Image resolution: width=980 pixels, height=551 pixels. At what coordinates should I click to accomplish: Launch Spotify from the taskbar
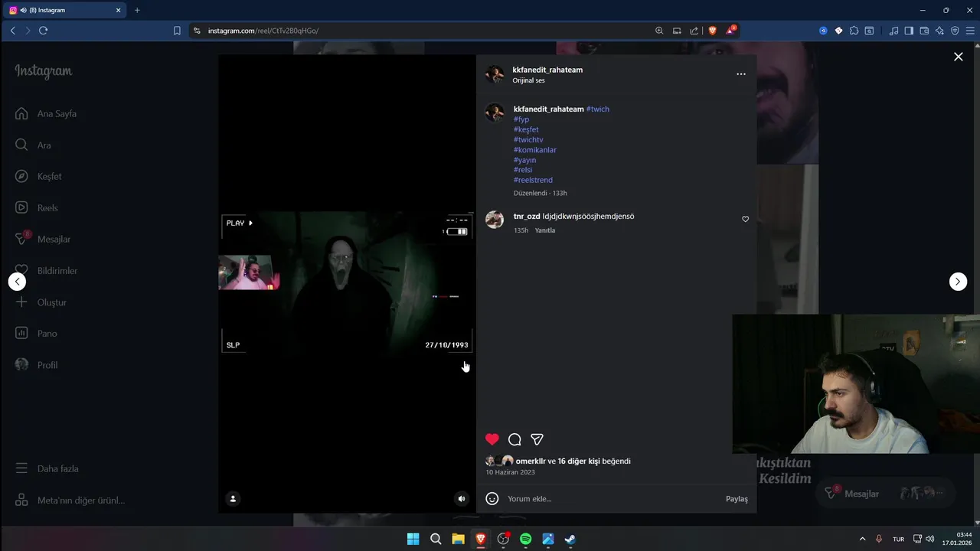pyautogui.click(x=525, y=539)
